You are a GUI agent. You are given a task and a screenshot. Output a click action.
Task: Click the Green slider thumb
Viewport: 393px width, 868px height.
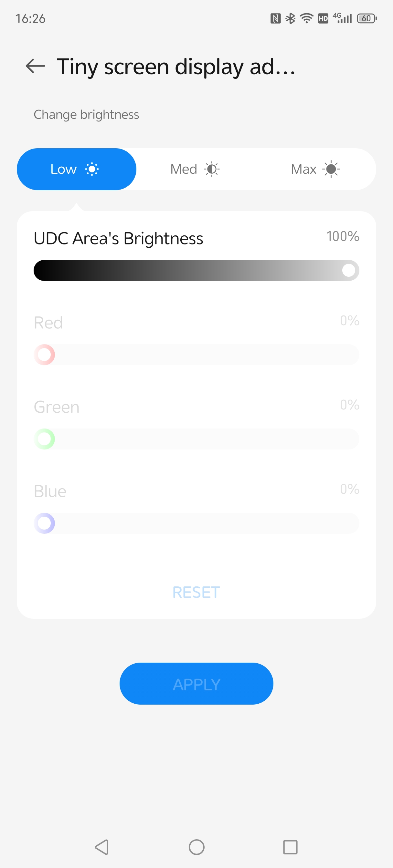pos(45,439)
